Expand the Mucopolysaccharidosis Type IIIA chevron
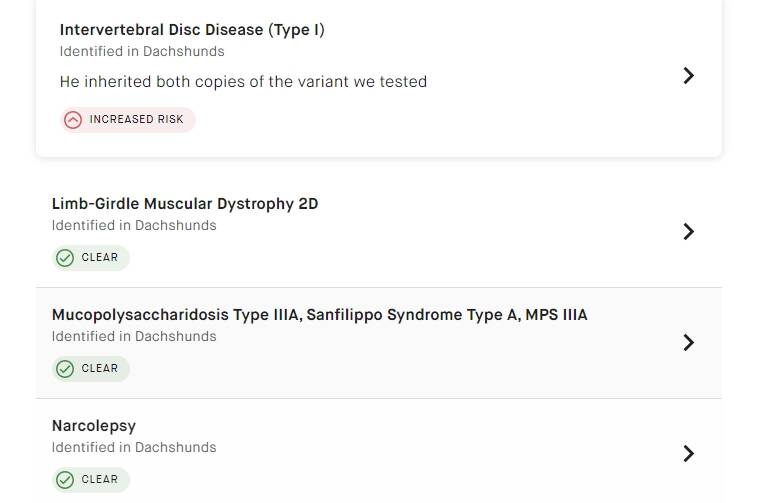This screenshot has height=503, width=759. point(688,343)
